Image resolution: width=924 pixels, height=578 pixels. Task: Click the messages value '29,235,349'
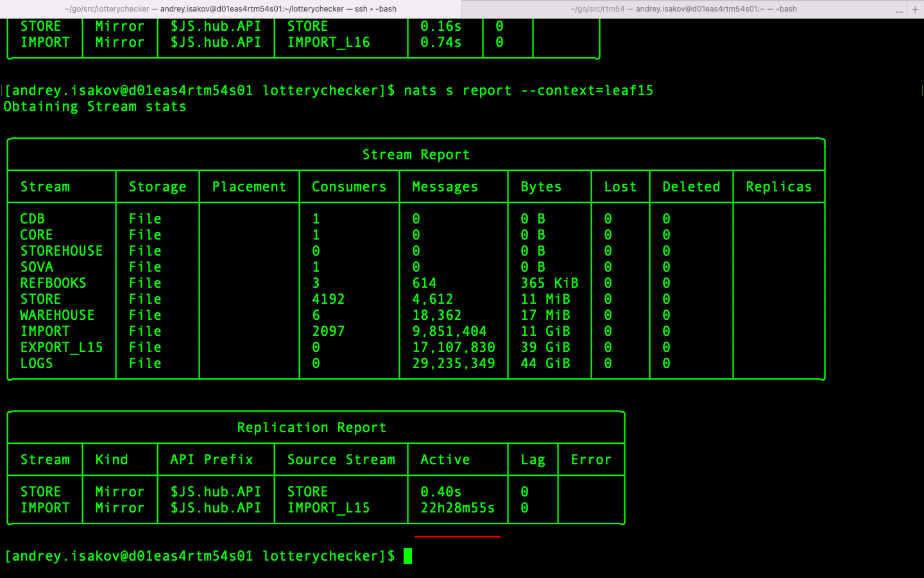[454, 363]
